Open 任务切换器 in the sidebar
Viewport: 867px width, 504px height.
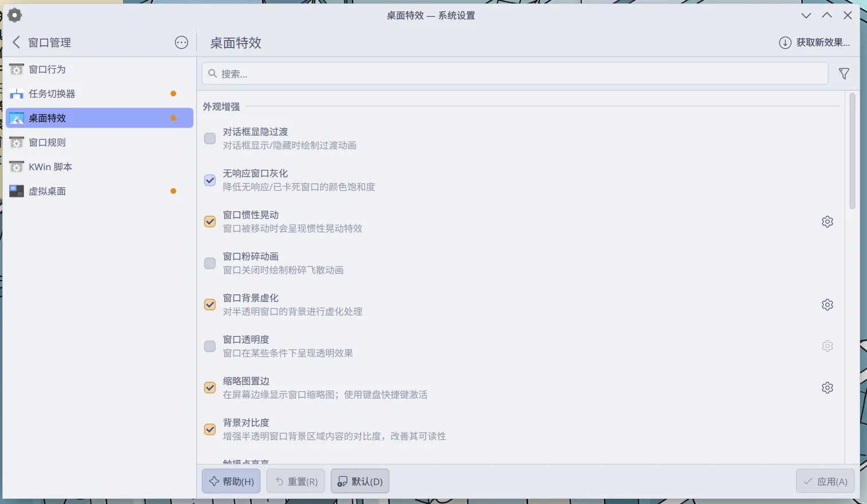52,94
